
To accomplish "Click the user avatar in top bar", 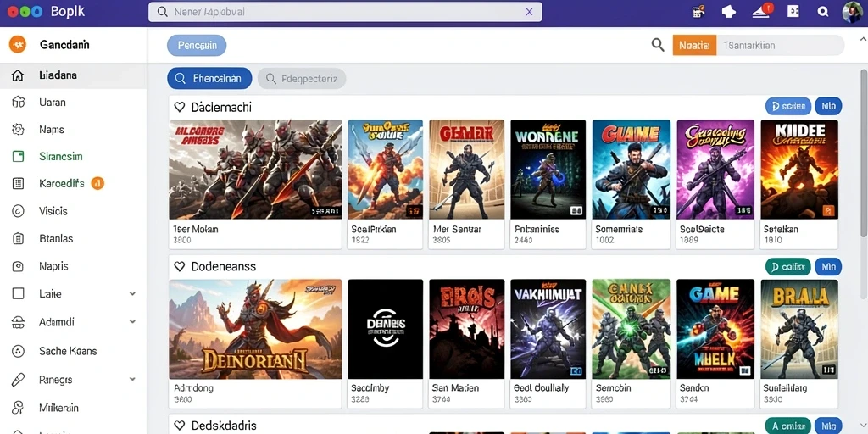I will pos(852,12).
